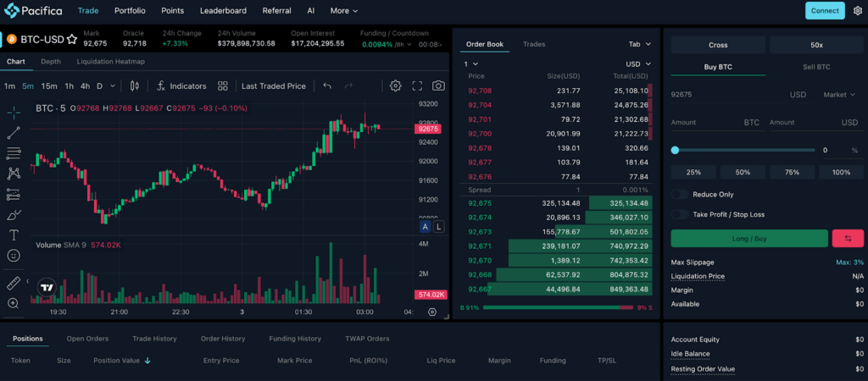Click the red swap order side icon
Viewport: 868px width, 381px height.
point(848,239)
